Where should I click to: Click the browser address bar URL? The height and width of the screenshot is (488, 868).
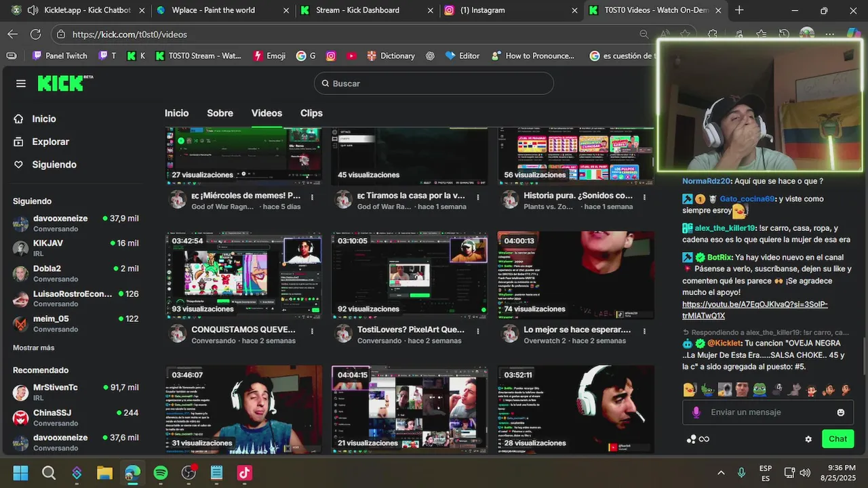point(130,34)
